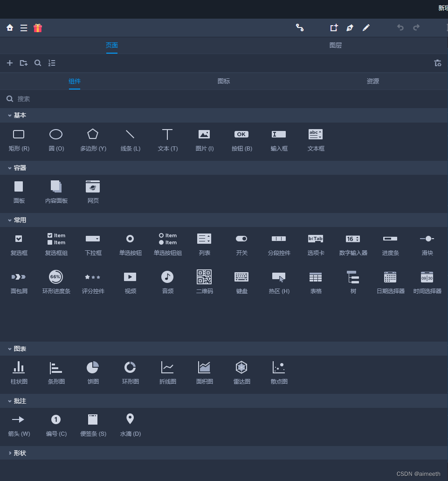This screenshot has width=448, height=481.
Task: Choose the 分段控件 component
Action: tap(279, 245)
